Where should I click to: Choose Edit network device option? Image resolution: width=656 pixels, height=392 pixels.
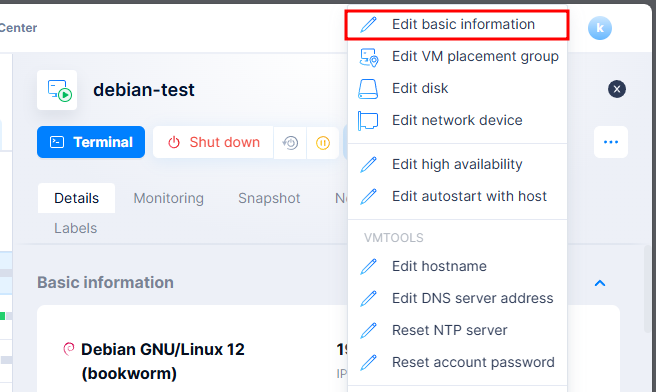[x=457, y=120]
